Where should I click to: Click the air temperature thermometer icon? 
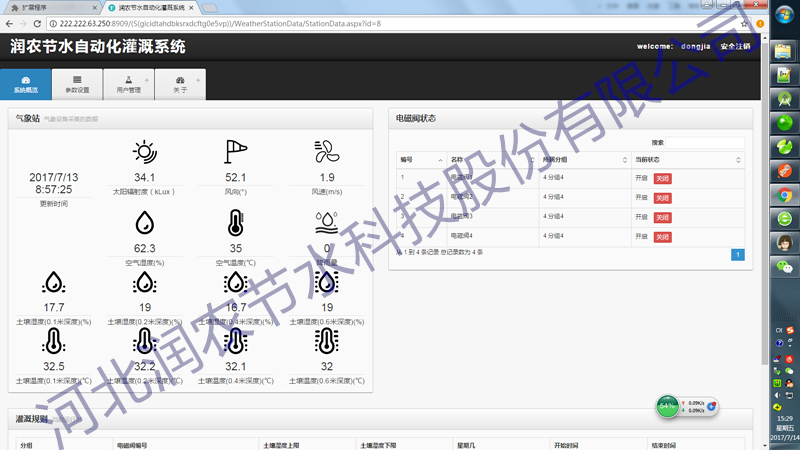coord(235,221)
